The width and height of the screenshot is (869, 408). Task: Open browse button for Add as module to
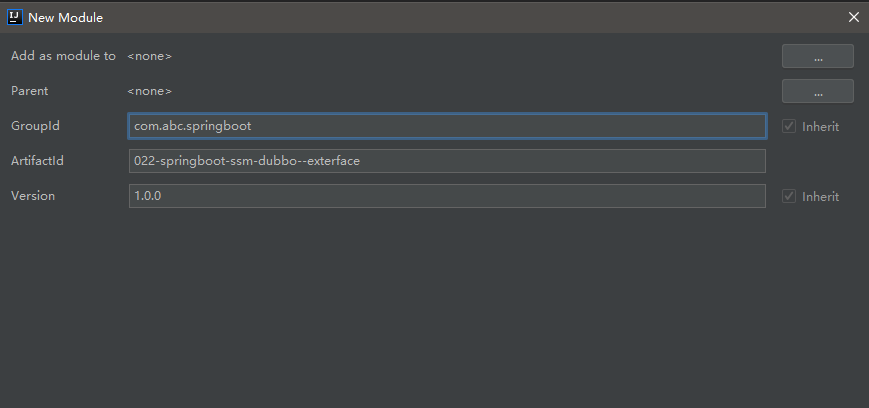click(x=817, y=57)
